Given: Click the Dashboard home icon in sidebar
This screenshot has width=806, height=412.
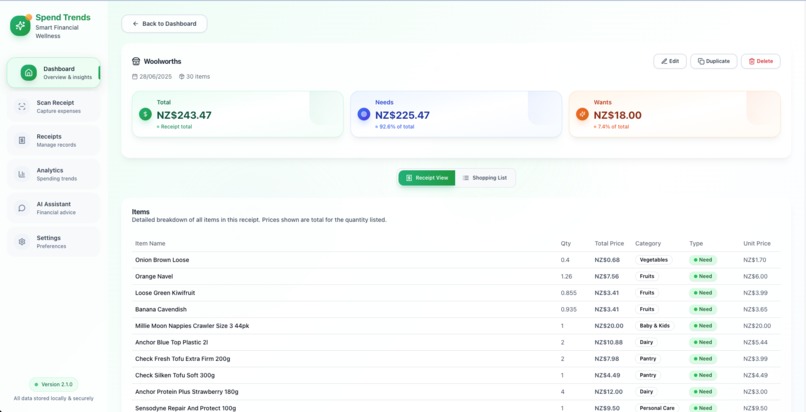Looking at the screenshot, I should [x=29, y=73].
